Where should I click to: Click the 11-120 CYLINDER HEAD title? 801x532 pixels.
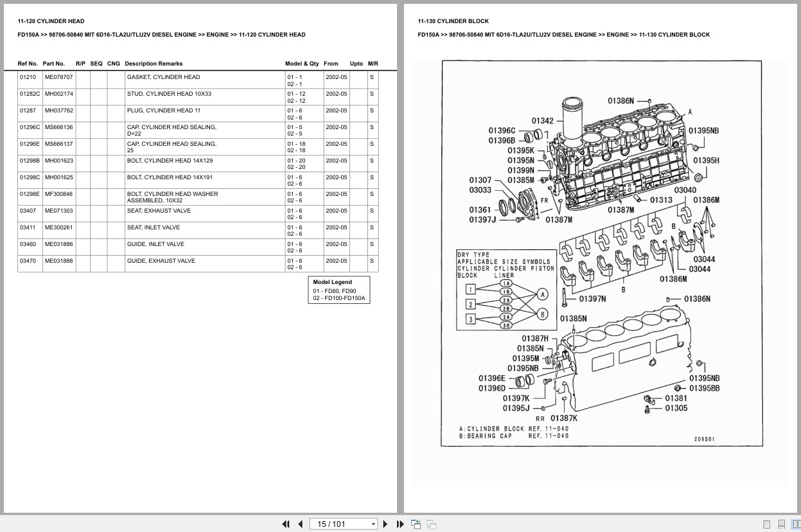click(51, 21)
